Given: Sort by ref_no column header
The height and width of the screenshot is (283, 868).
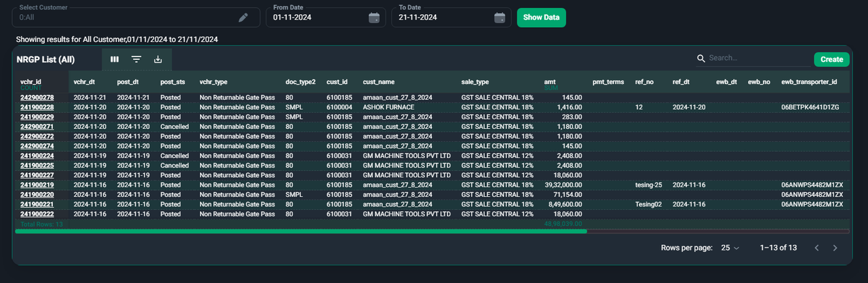Looking at the screenshot, I should click(x=644, y=82).
